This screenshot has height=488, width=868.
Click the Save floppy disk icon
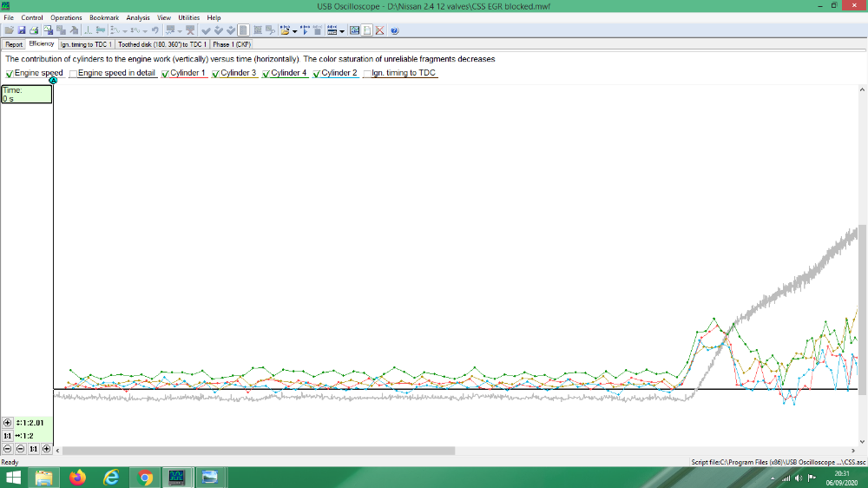[x=22, y=30]
